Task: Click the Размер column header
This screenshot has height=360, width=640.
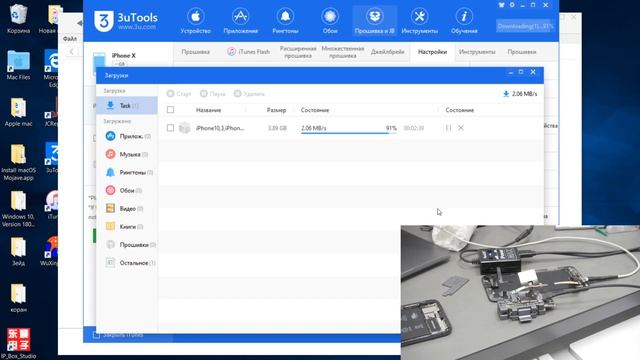Action: [x=276, y=110]
